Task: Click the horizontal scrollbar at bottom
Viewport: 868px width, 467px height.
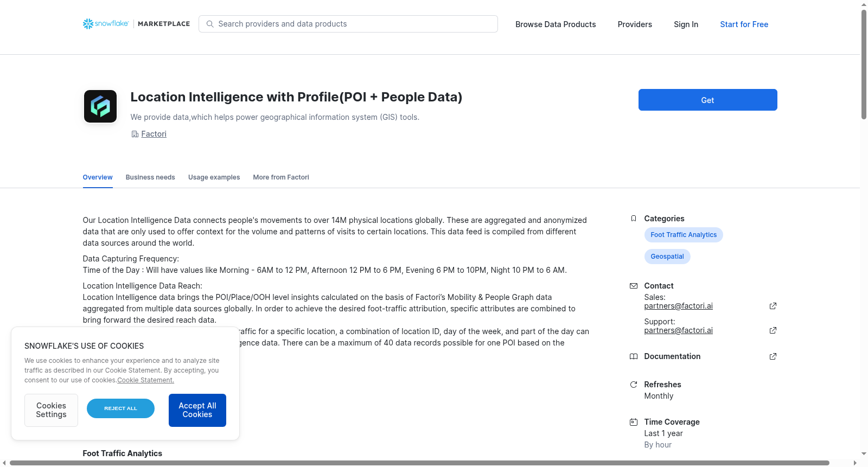Action: coord(419,463)
